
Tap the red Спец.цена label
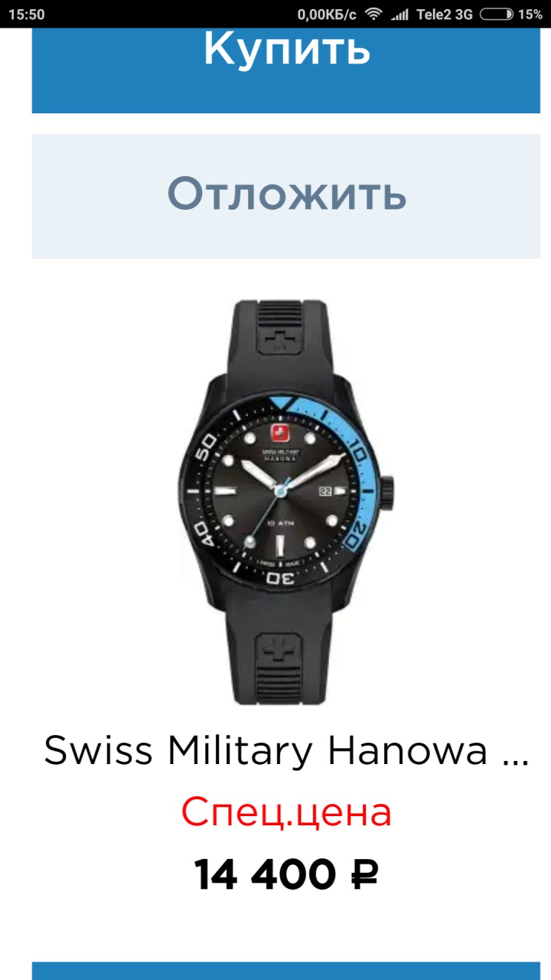pos(286,812)
